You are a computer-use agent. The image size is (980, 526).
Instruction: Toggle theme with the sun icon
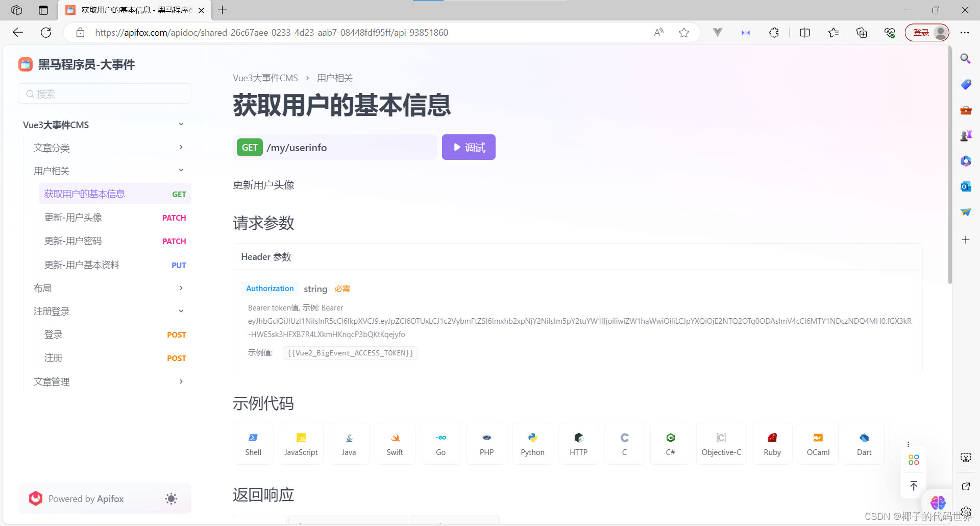pos(170,498)
